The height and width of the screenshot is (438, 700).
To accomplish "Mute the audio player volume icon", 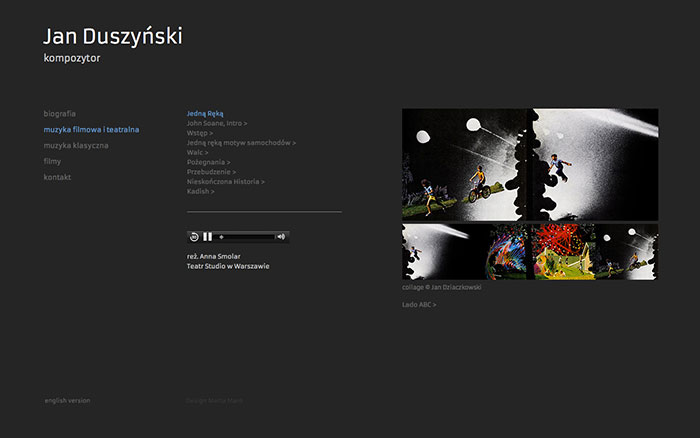I will pos(281,237).
